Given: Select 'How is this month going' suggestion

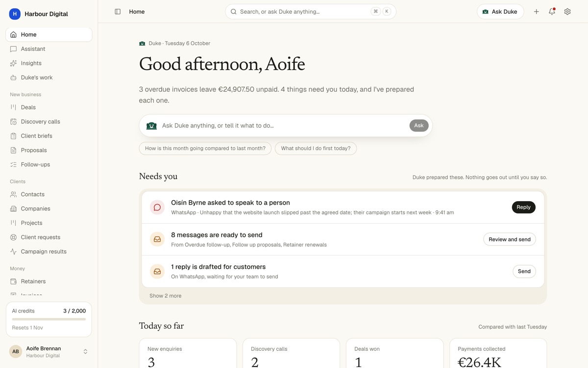Looking at the screenshot, I should [205, 148].
